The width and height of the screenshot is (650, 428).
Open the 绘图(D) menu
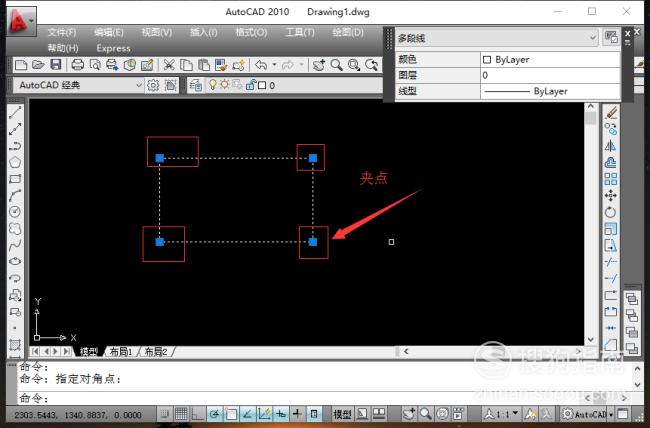pos(348,32)
